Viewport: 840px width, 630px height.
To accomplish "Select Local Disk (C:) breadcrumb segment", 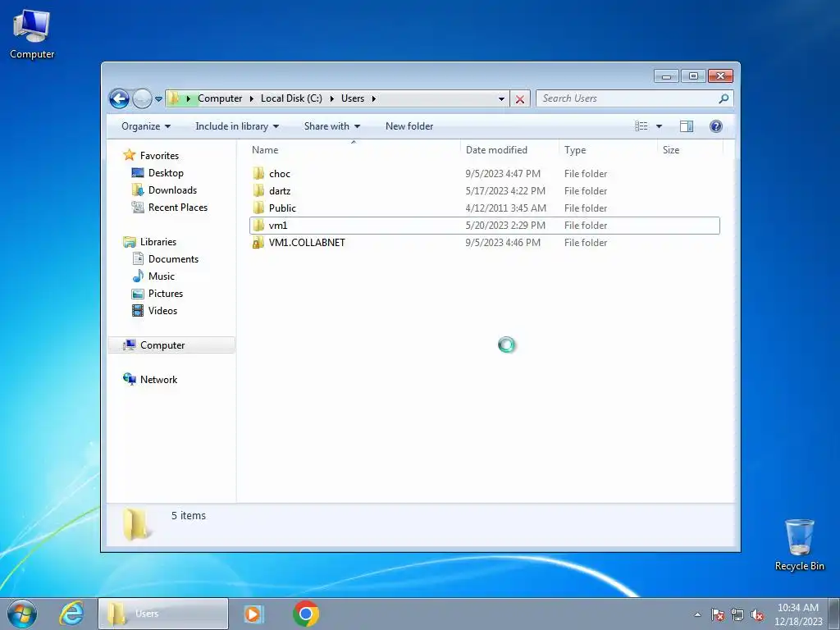I will tap(291, 98).
